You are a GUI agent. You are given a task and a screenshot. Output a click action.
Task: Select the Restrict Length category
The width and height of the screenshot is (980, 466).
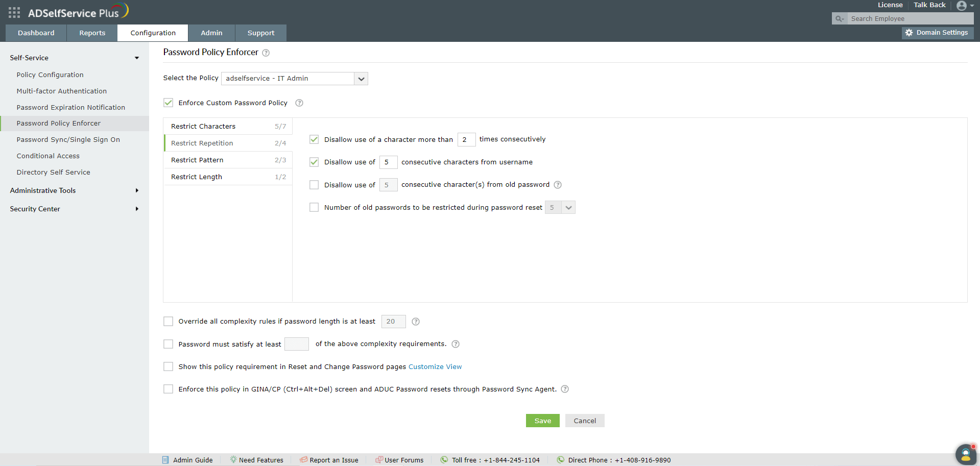[x=197, y=177]
